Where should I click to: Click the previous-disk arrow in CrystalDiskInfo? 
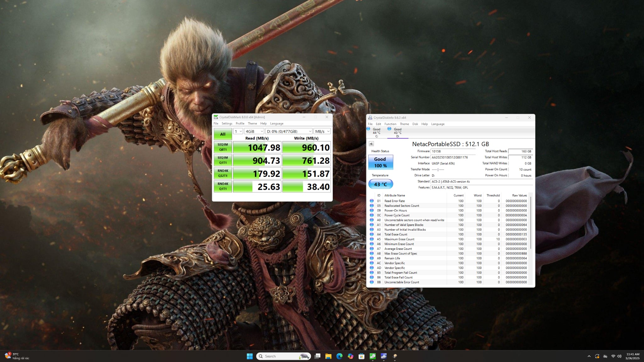coord(371,144)
